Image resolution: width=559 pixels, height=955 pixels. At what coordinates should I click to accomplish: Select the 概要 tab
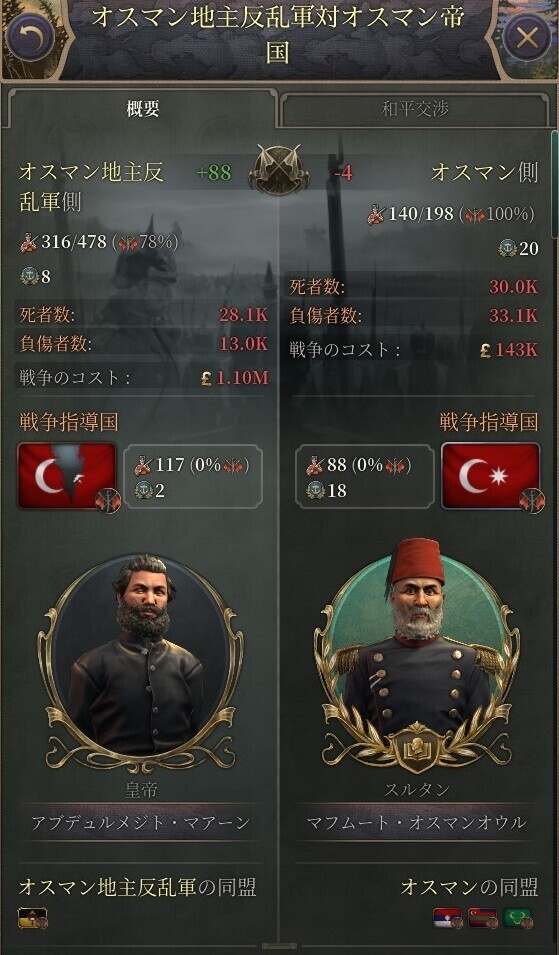coord(142,108)
